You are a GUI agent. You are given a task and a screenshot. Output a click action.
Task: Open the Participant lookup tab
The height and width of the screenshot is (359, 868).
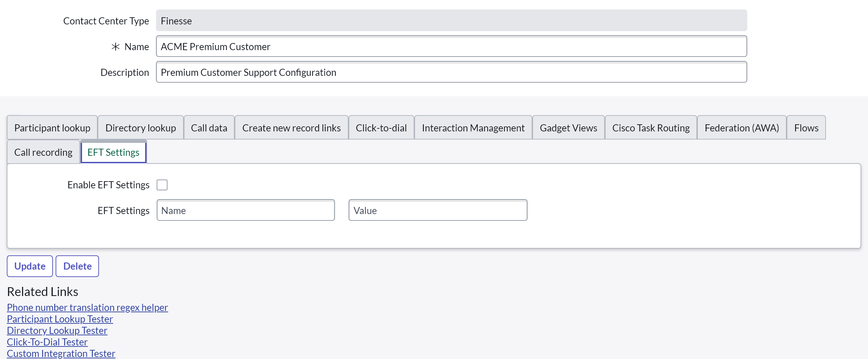pos(52,128)
